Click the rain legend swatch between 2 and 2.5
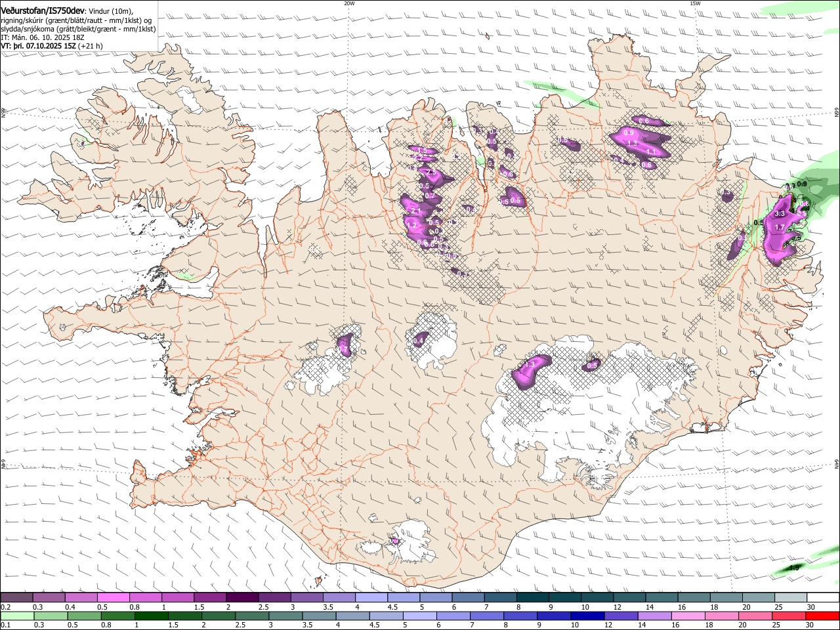This screenshot has height=630, width=840. (218, 616)
